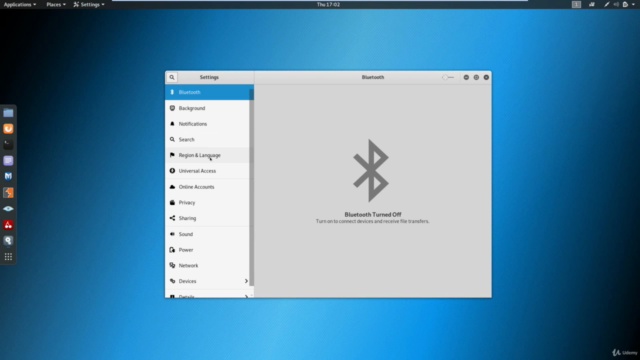Click the icon beside Background
640x360 pixels.
tap(172, 108)
